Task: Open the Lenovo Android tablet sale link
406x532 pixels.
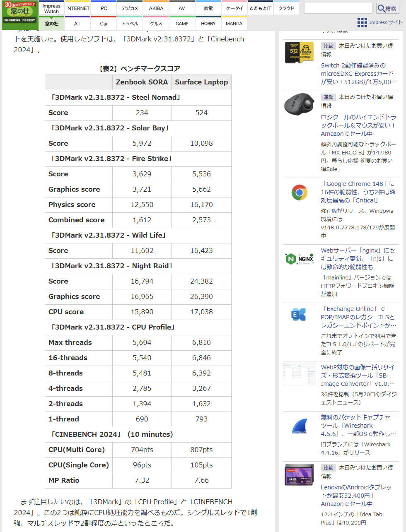Action: [356, 496]
